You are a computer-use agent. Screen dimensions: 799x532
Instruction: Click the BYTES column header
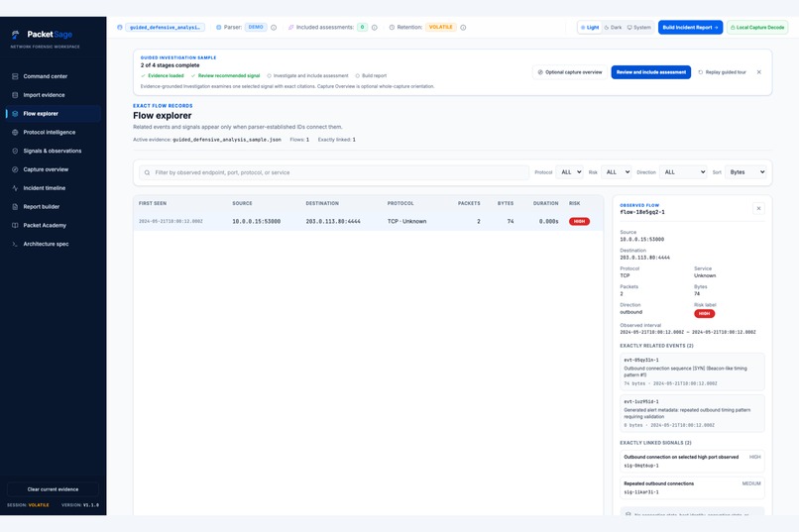click(506, 203)
